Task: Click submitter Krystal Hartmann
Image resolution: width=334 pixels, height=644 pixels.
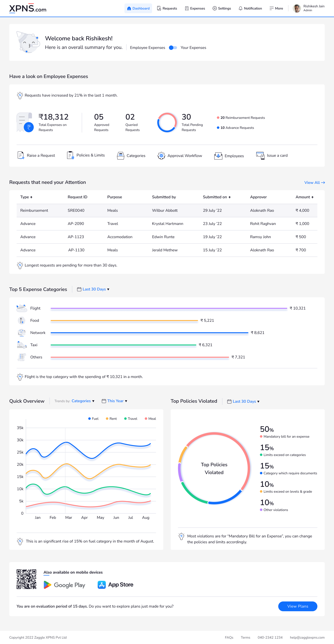Action: tap(167, 223)
